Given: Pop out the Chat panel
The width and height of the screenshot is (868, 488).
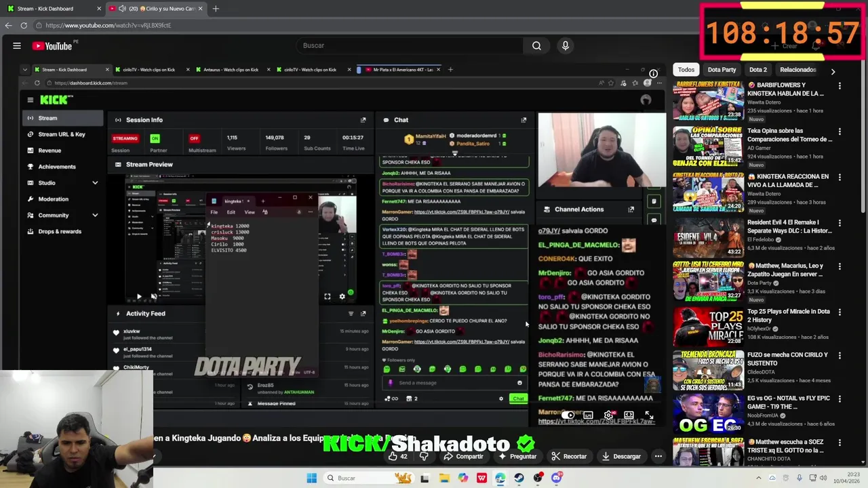Looking at the screenshot, I should tap(524, 120).
